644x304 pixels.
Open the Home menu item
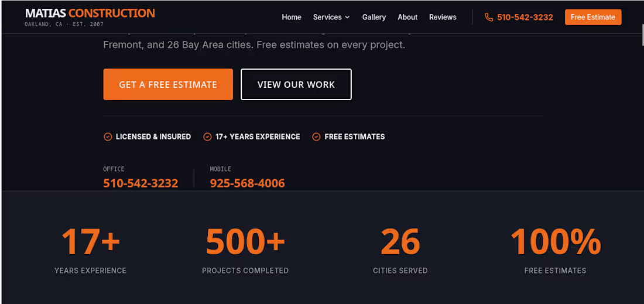(292, 18)
